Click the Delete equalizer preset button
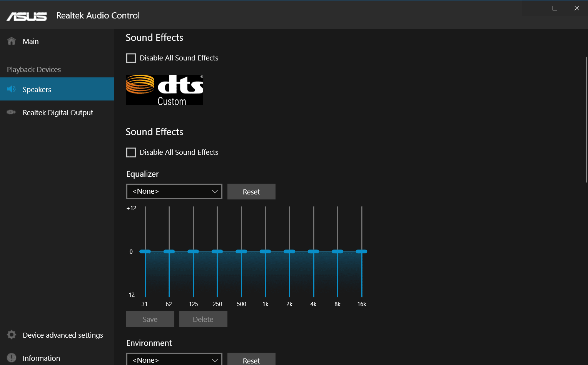This screenshot has height=365, width=588. [x=203, y=319]
